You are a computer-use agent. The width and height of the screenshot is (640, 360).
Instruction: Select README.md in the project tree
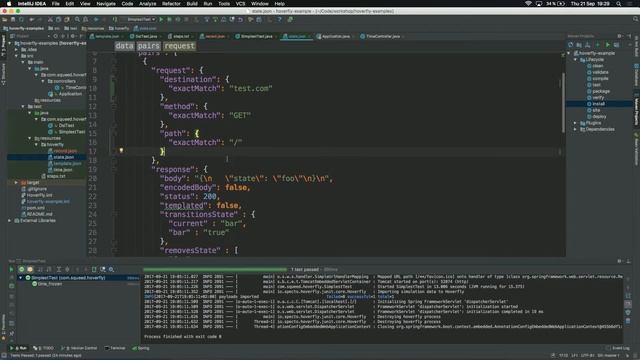[39, 214]
